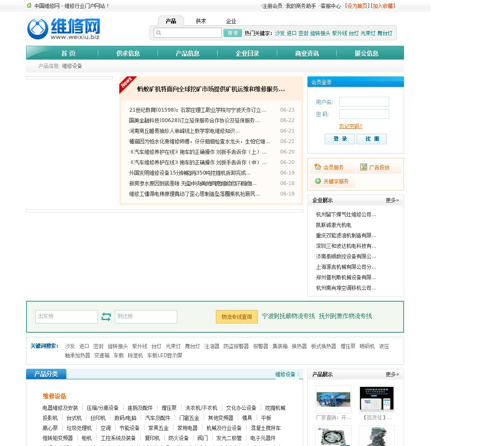Screen dimensions: 504x446
Task: Click the ad placement picture icon
Action: coord(364,167)
